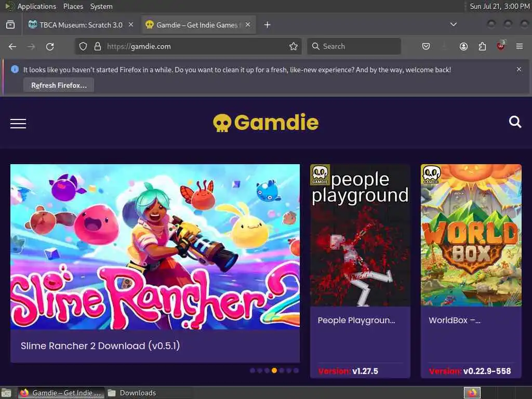
Task: Open the People Playground cover thumbnail
Action: [x=360, y=235]
